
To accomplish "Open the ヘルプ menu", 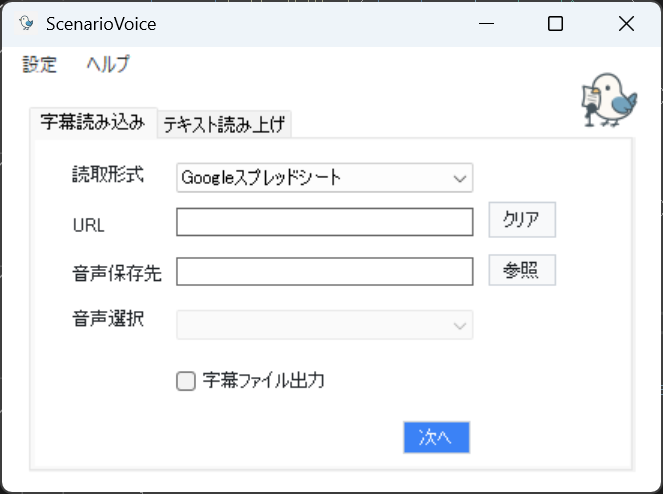I will click(x=108, y=65).
